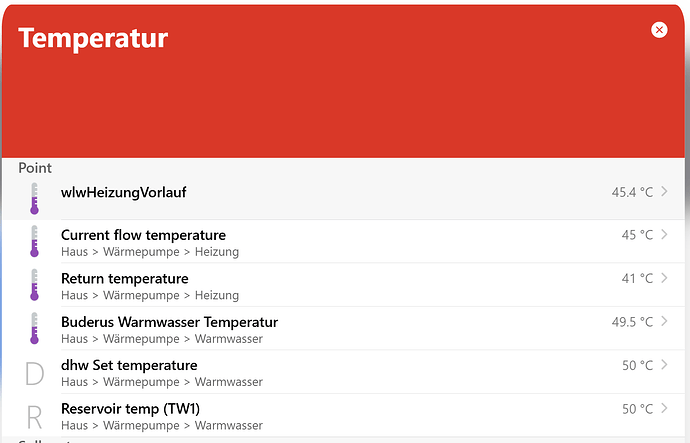Click the R icon for Reservoir temp
This screenshot has height=443, width=690.
[x=34, y=416]
